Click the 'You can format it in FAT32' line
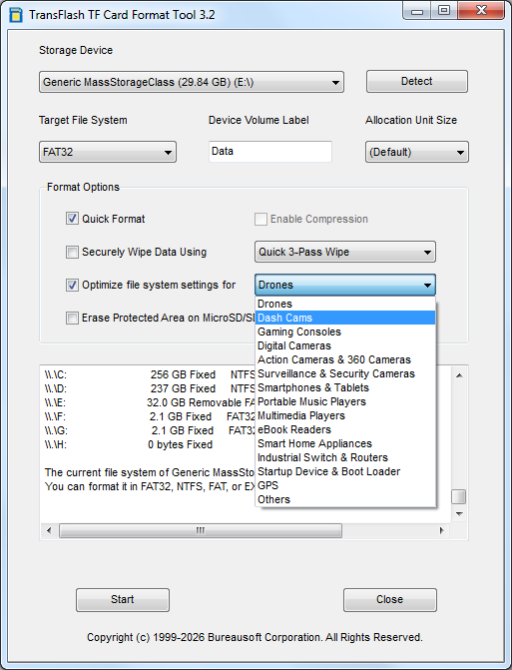The height and width of the screenshot is (670, 512). pos(150,486)
